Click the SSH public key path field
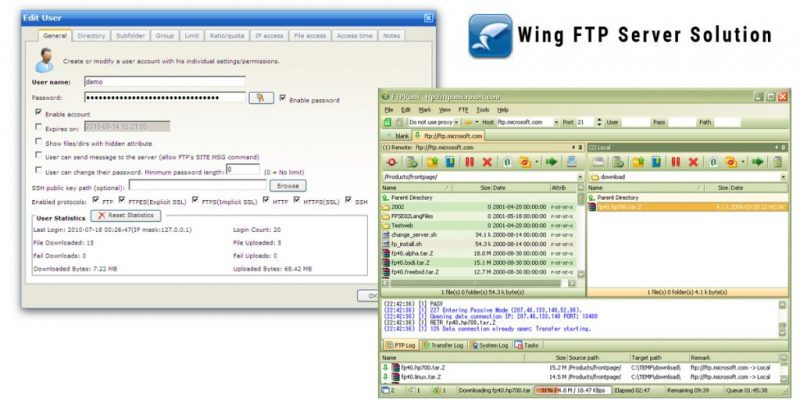 coord(198,185)
